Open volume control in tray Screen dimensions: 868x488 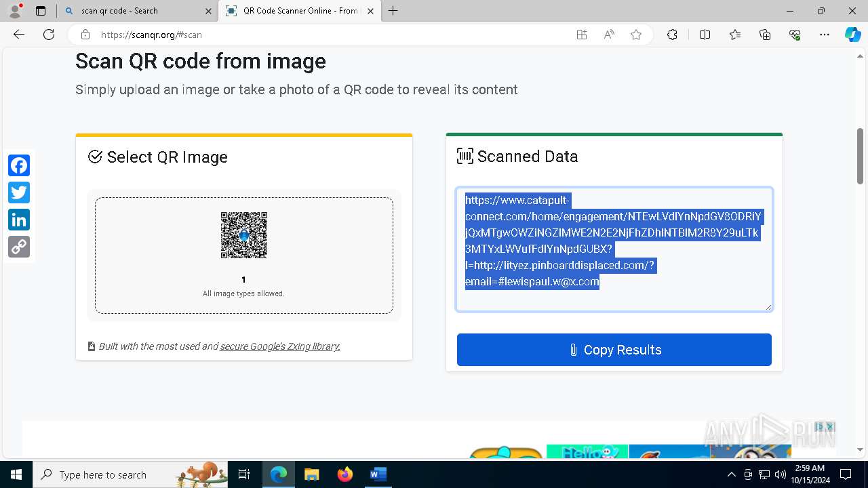781,474
